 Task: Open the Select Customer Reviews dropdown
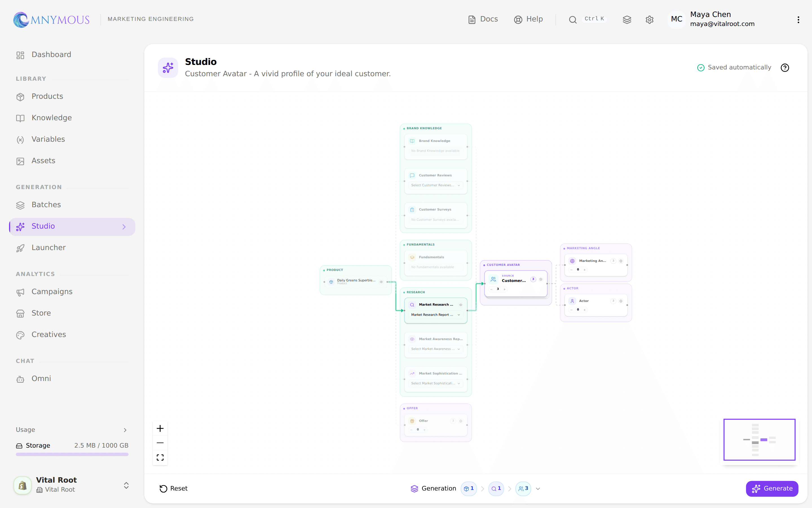[x=436, y=185]
